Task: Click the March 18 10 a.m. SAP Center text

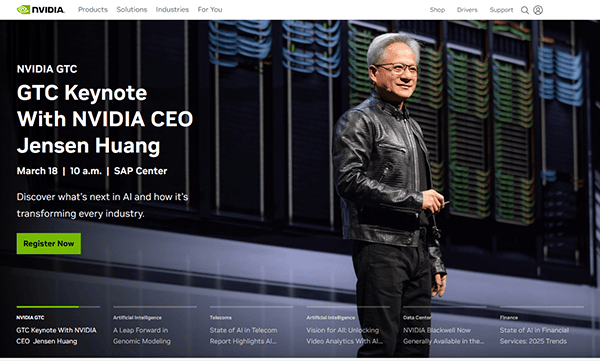Action: tap(92, 171)
